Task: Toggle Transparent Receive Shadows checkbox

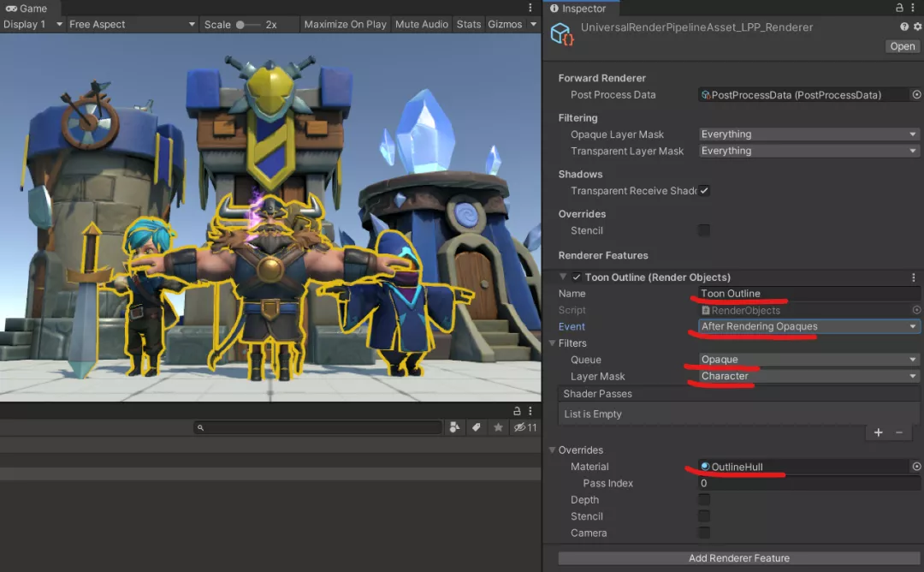Action: pyautogui.click(x=704, y=190)
